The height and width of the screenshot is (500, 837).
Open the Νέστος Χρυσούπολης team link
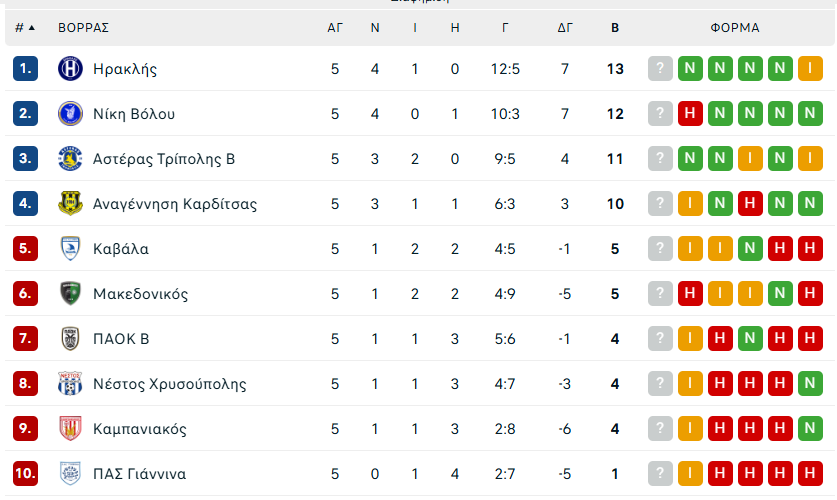pos(169,384)
